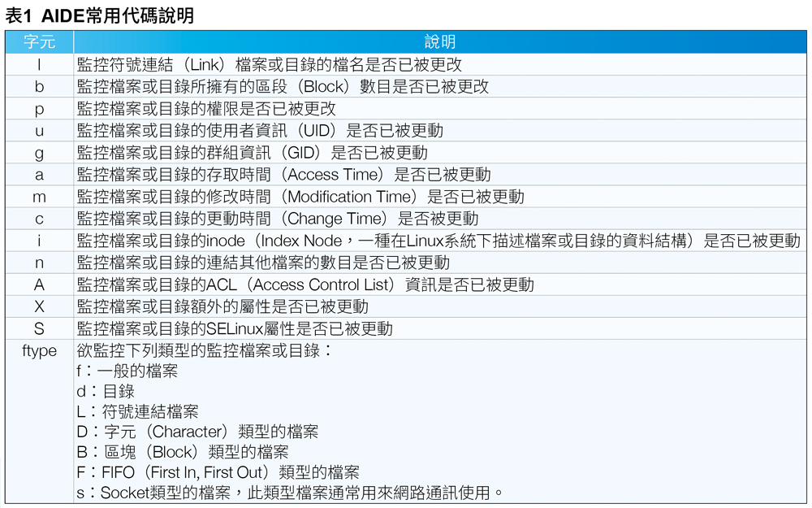Click the description about 權限是否已被更改
This screenshot has width=812, height=508.
[x=206, y=109]
